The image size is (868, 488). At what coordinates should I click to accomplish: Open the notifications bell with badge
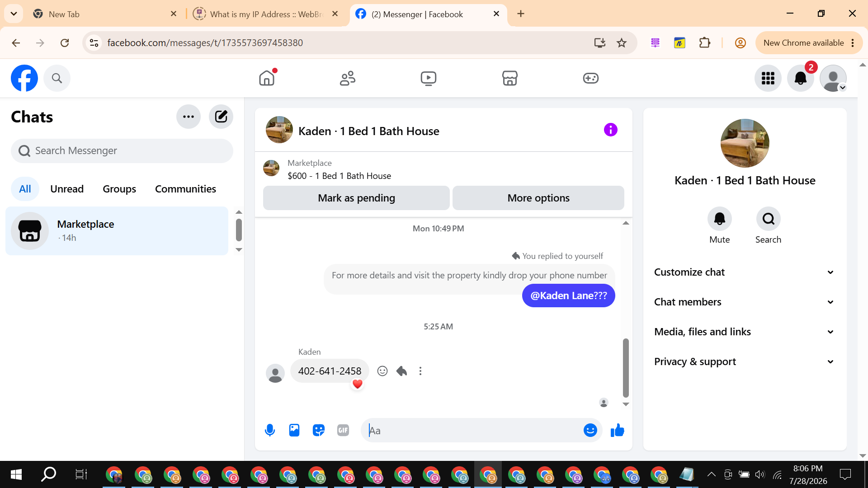point(801,78)
